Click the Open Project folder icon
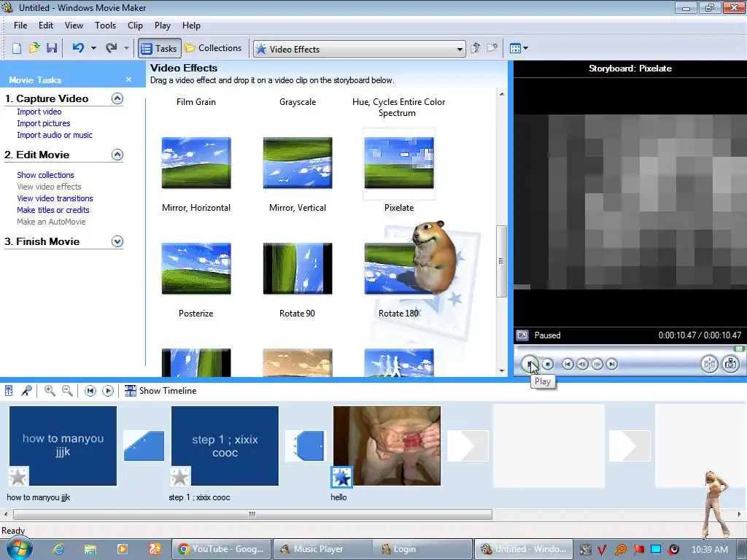Image resolution: width=747 pixels, height=560 pixels. pyautogui.click(x=34, y=48)
